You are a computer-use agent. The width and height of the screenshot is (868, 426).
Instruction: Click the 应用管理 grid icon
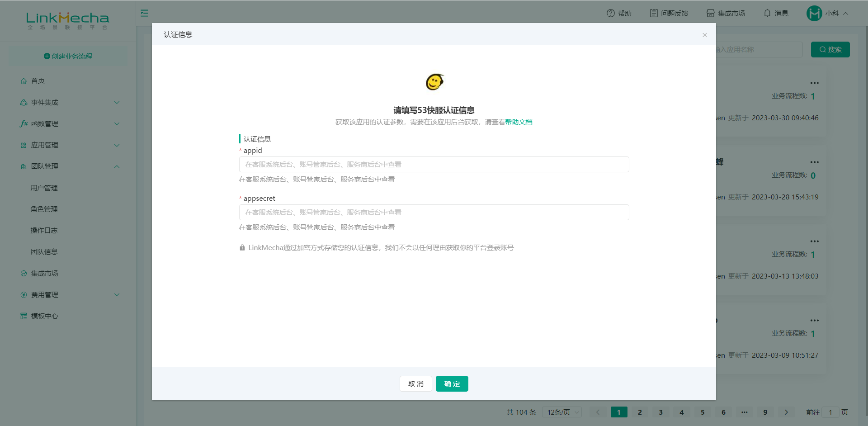point(24,145)
